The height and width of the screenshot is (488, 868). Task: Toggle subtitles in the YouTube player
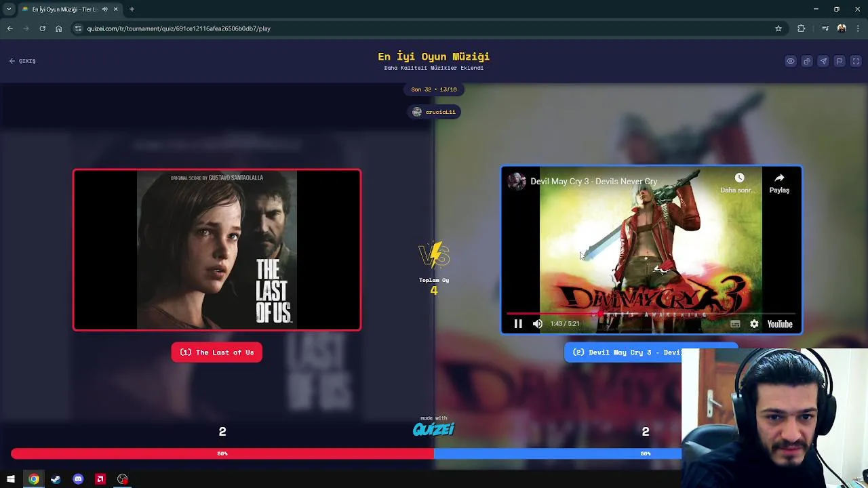click(735, 324)
